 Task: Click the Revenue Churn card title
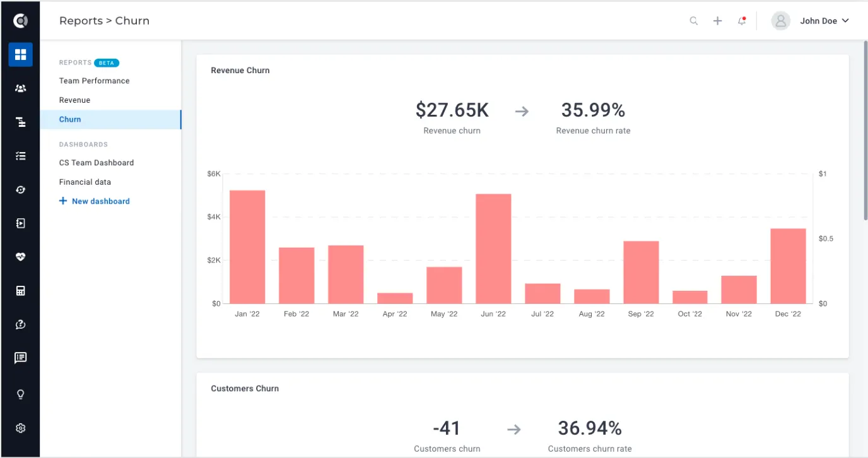point(240,71)
